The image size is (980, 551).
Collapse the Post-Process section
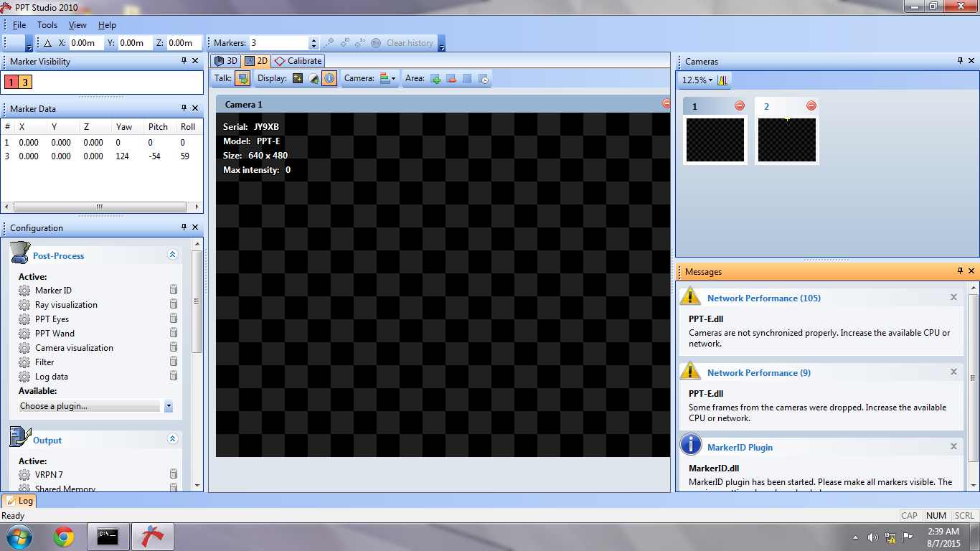(172, 255)
